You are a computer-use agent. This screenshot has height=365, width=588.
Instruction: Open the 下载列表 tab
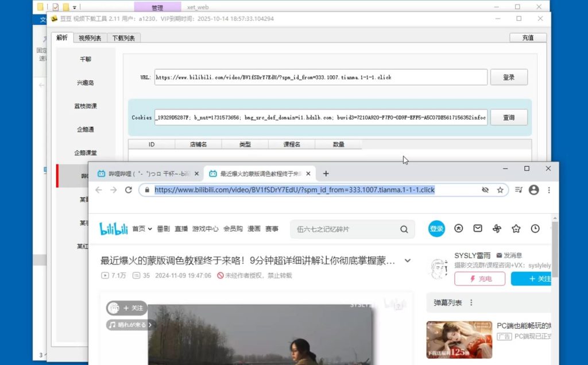tap(124, 38)
